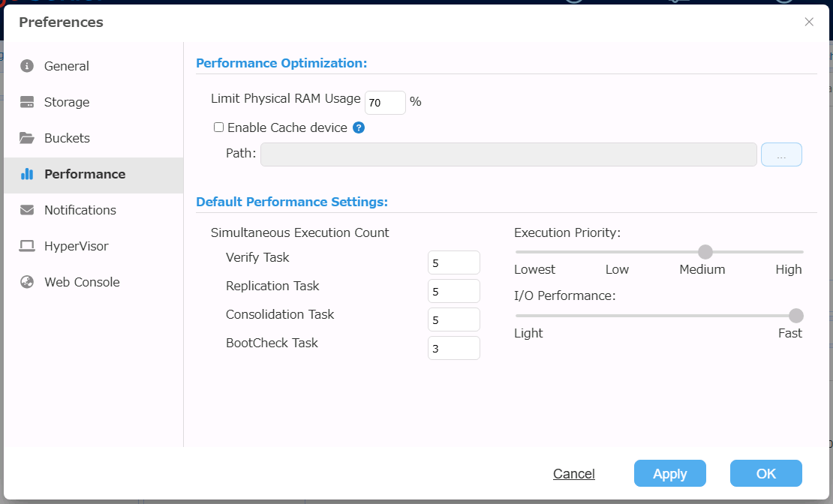
Task: Click the Verify Task count field
Action: [x=453, y=262]
